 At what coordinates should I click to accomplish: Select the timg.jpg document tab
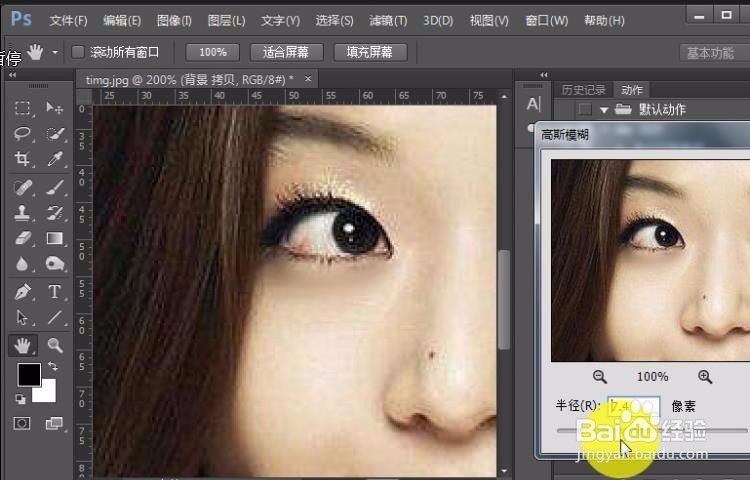click(189, 79)
